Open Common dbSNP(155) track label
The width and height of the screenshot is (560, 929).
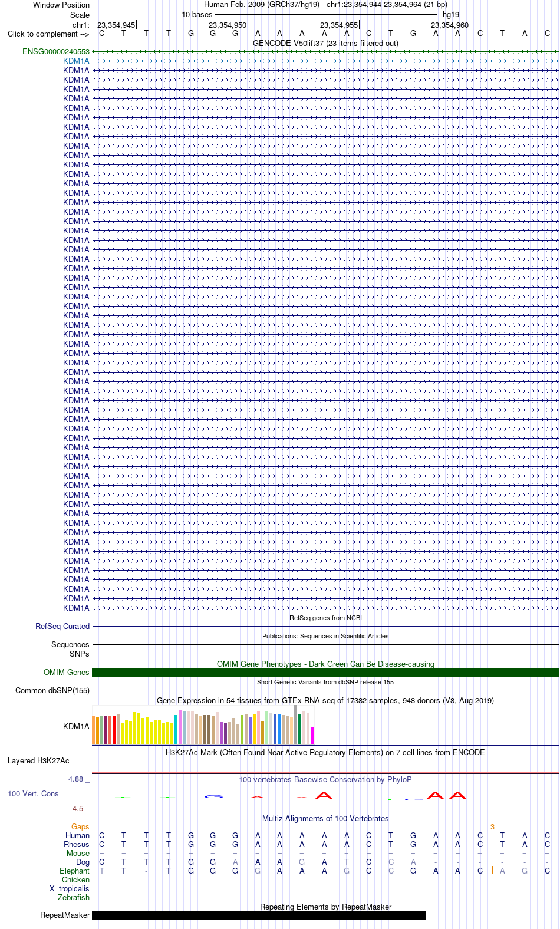tap(52, 690)
